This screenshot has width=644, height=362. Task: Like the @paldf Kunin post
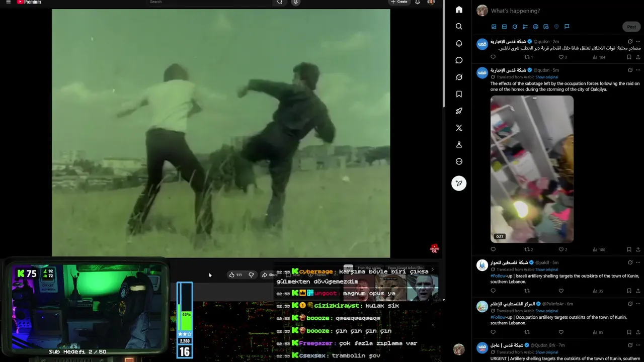pyautogui.click(x=561, y=291)
